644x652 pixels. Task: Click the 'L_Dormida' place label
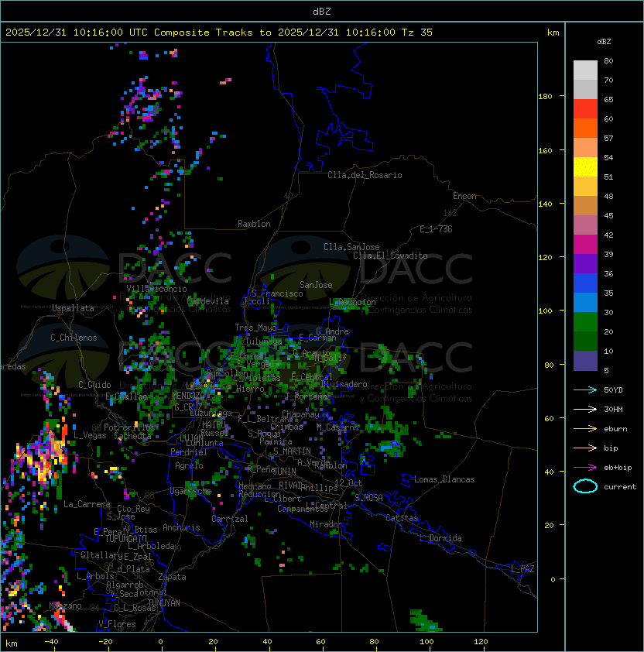440,538
